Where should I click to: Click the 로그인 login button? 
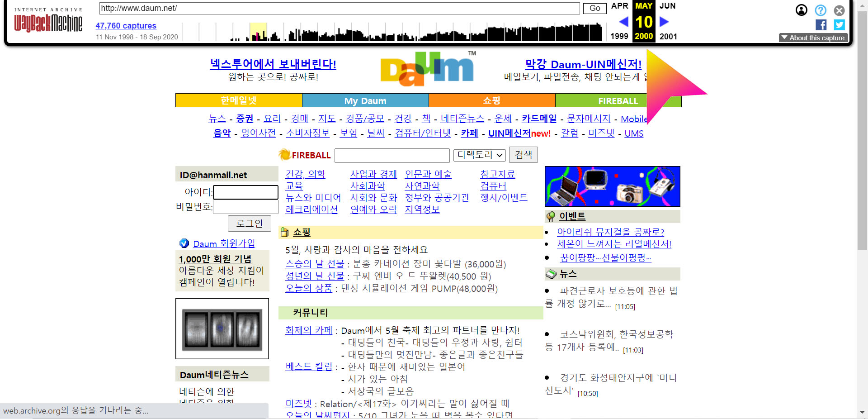(250, 224)
